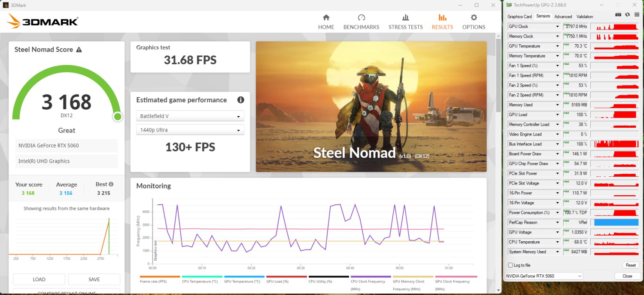Click green dot on score gauge
644x295 pixels.
(x=118, y=117)
